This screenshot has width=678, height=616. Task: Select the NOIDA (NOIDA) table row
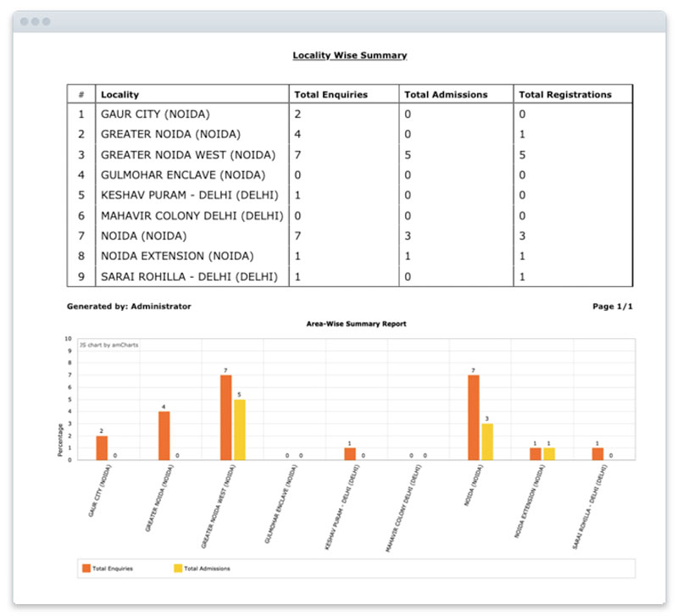coord(349,236)
